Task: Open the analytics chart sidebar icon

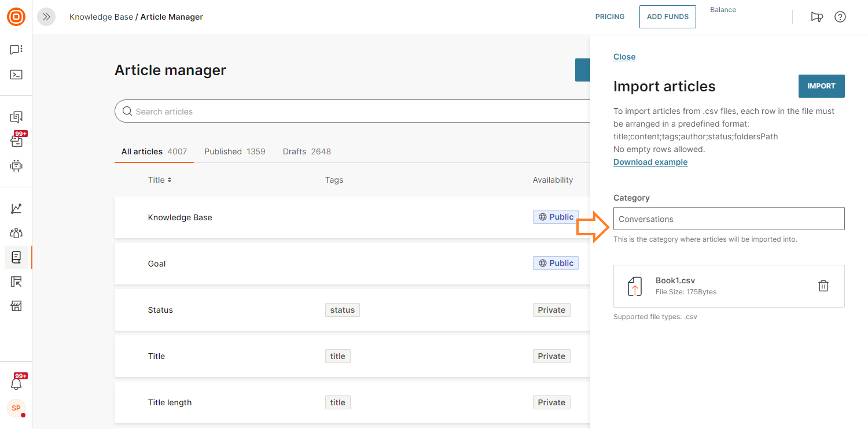Action: pyautogui.click(x=16, y=209)
